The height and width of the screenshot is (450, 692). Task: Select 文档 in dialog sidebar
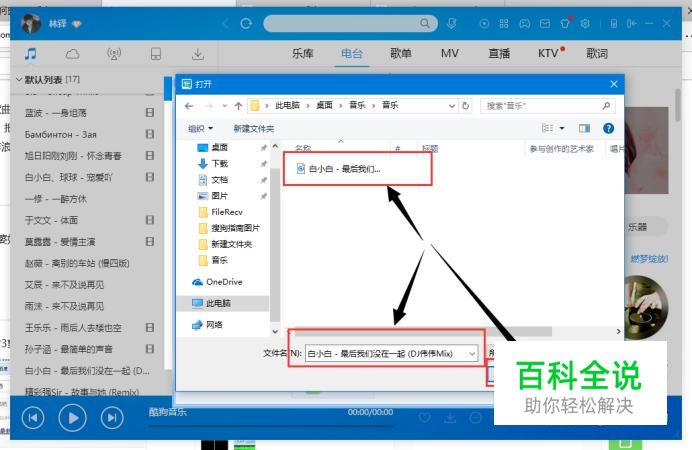219,180
